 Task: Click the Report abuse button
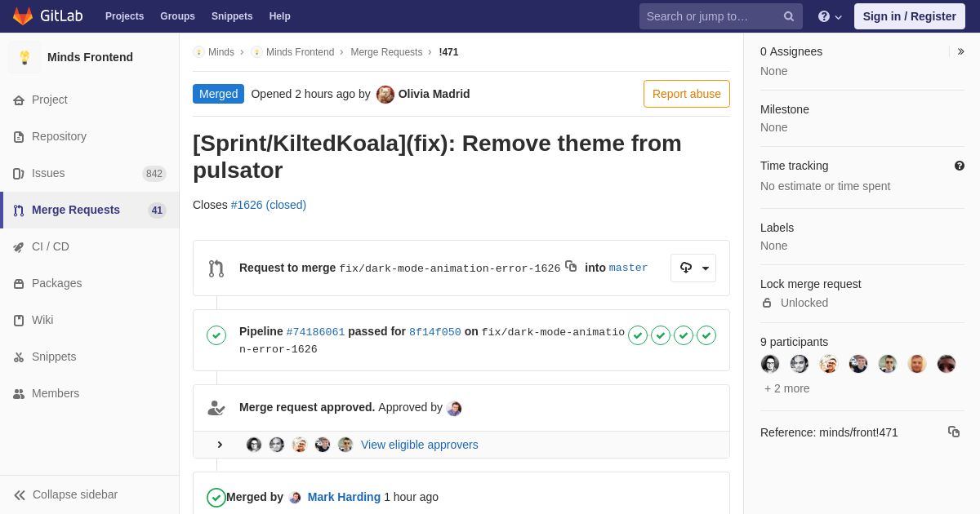point(687,94)
